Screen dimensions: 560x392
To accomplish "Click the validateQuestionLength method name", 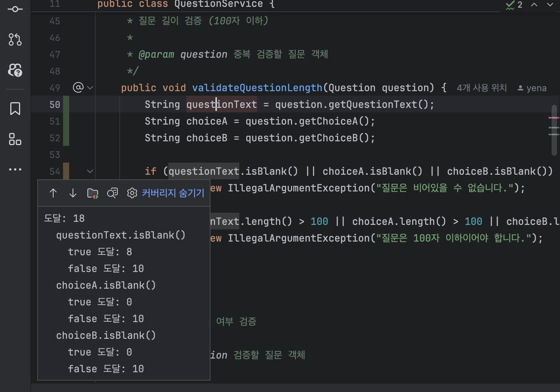I will point(257,88).
